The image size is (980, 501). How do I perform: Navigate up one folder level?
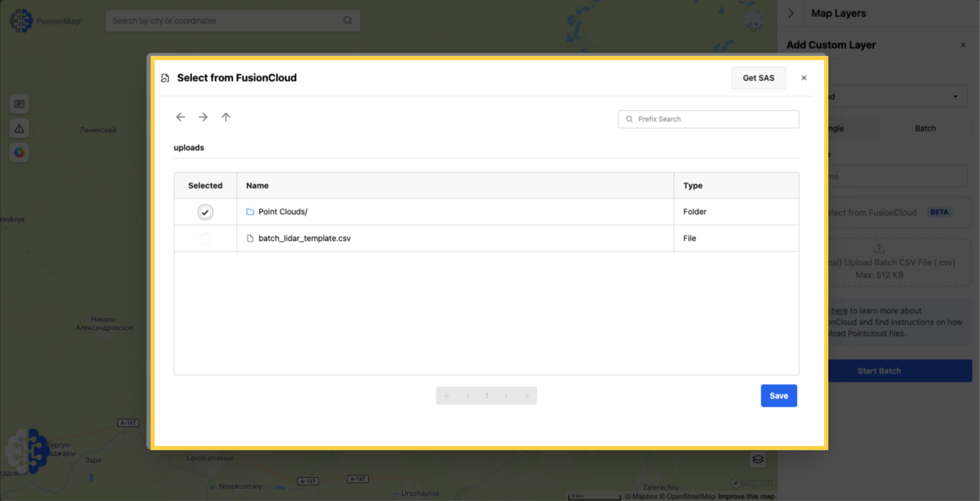point(226,117)
